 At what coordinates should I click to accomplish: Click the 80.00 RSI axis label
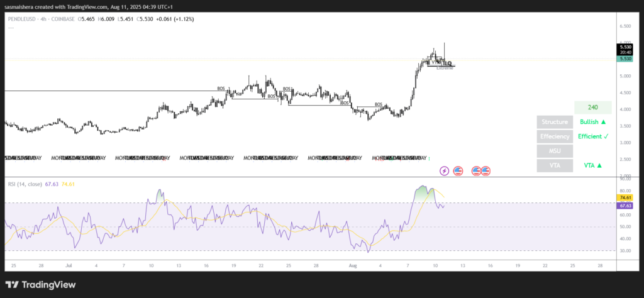tap(625, 191)
